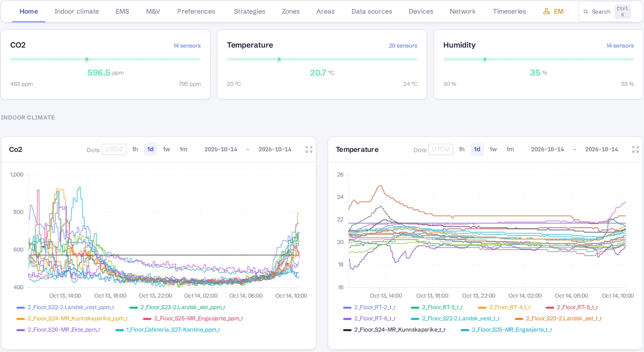Toggle 2_Floor_S22-2.Landsk_vest_ppm_r series in legend
This screenshot has height=352, width=644.
(x=65, y=307)
